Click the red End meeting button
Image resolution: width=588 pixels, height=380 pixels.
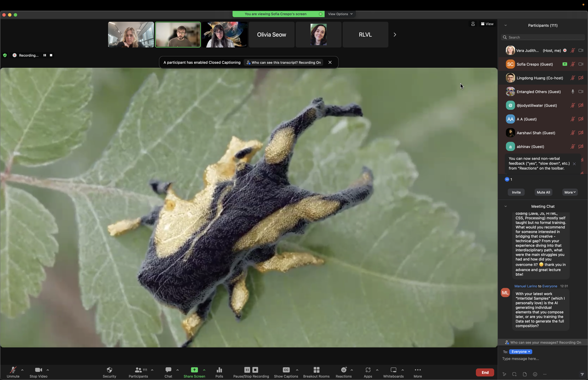(485, 372)
